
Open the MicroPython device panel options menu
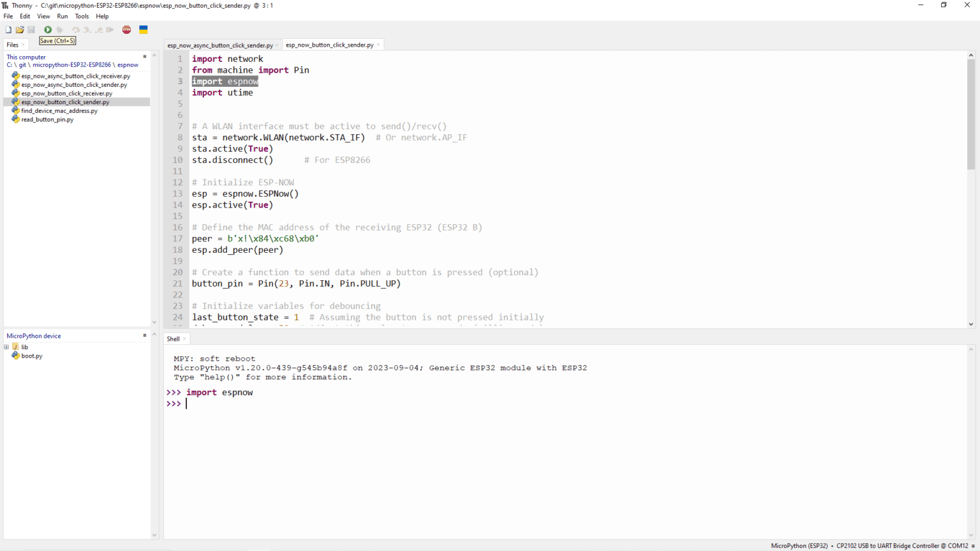[144, 335]
